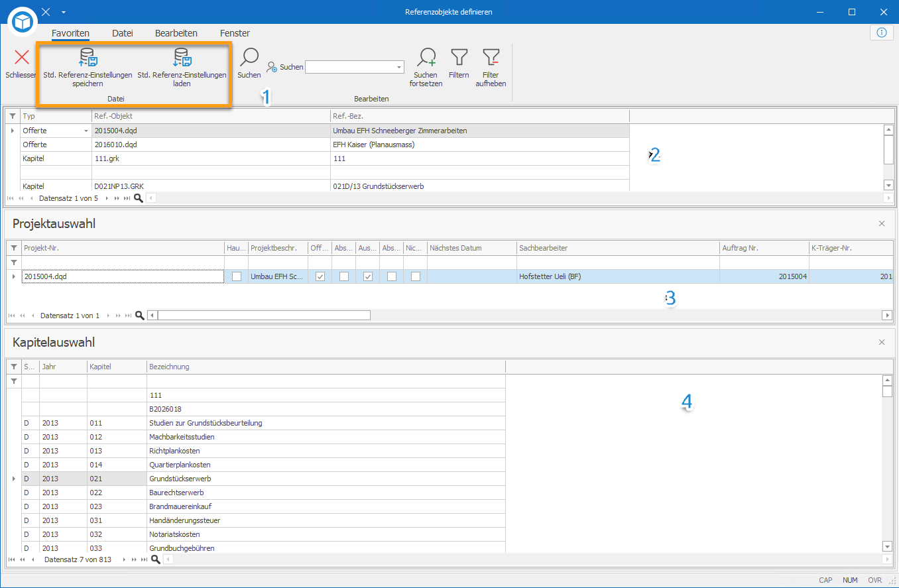Jump to first record in Kapitelauswahl navigator
The height and width of the screenshot is (588, 899).
point(12,560)
